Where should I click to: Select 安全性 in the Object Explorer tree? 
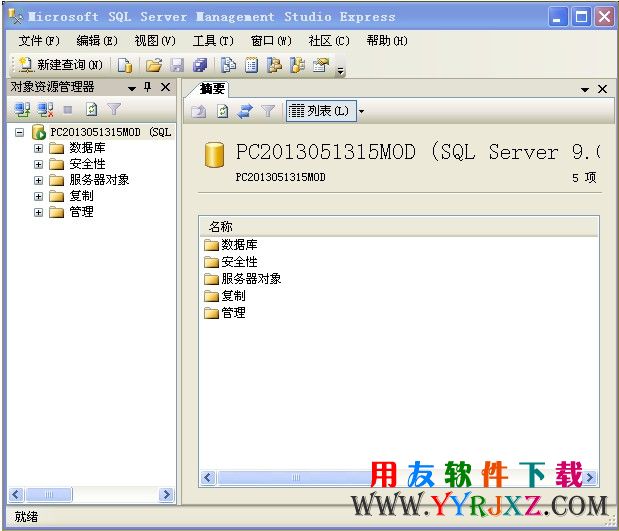click(87, 164)
